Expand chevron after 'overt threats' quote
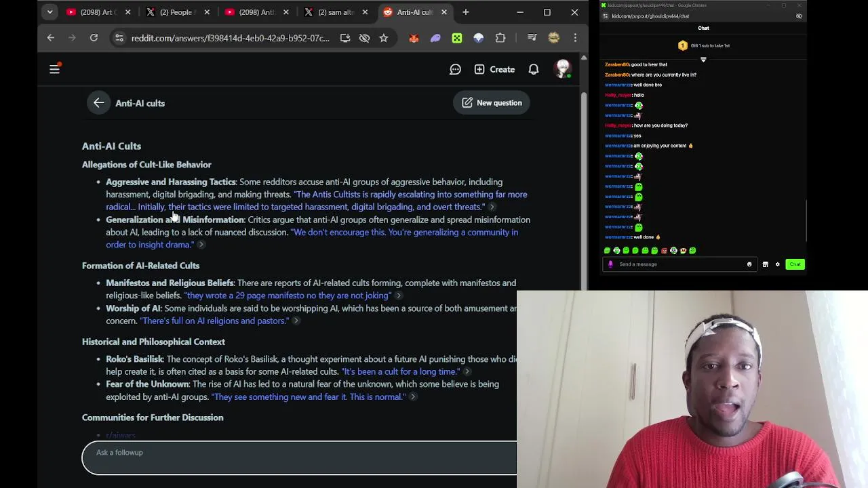 [x=492, y=207]
